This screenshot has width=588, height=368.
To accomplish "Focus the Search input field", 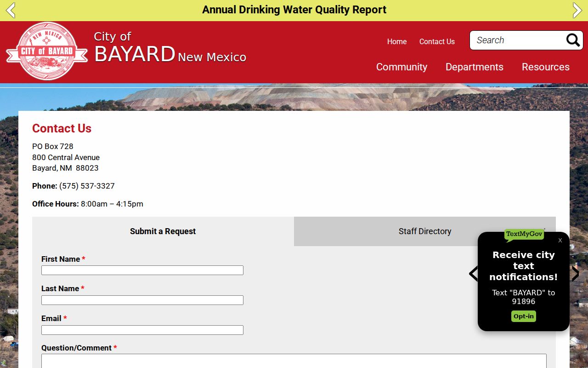I will tap(519, 40).
